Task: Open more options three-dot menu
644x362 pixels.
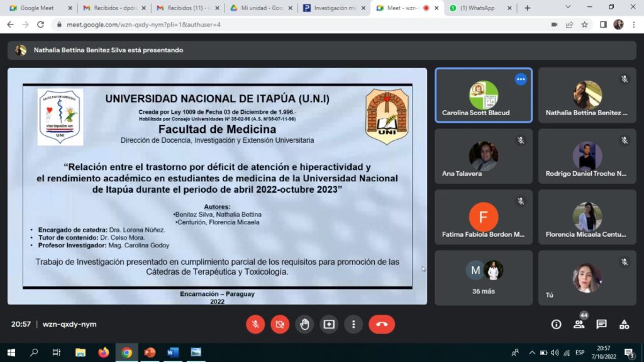Action: [x=353, y=324]
